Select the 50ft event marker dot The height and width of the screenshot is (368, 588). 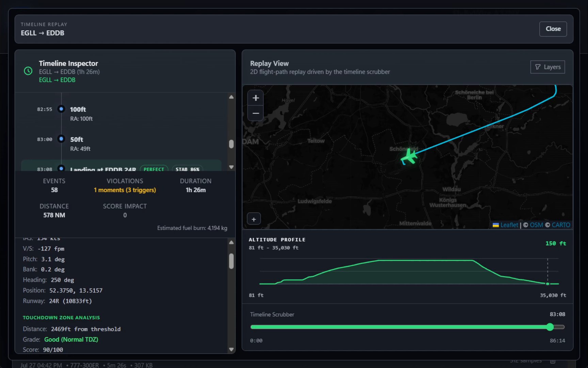[x=61, y=139]
